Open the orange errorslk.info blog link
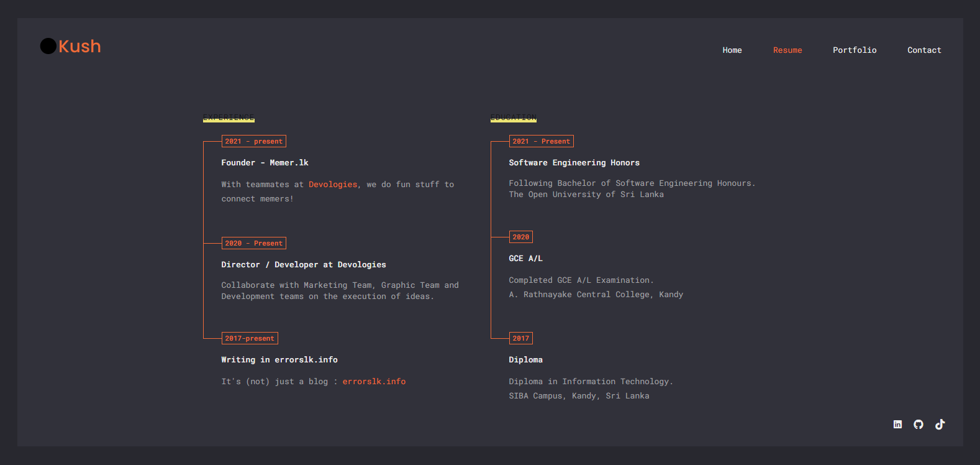Viewport: 980px width, 465px height. (x=374, y=382)
